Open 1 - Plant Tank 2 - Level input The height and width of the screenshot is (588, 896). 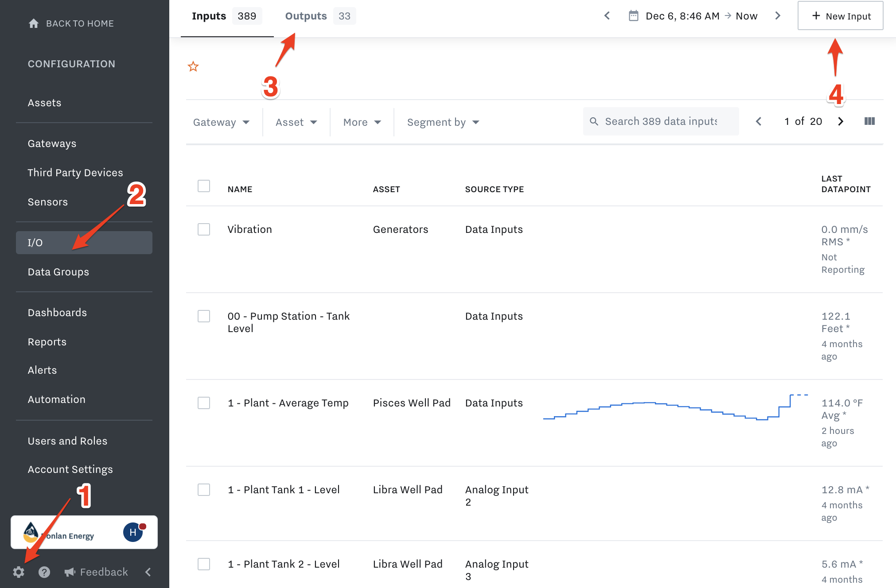tap(284, 564)
